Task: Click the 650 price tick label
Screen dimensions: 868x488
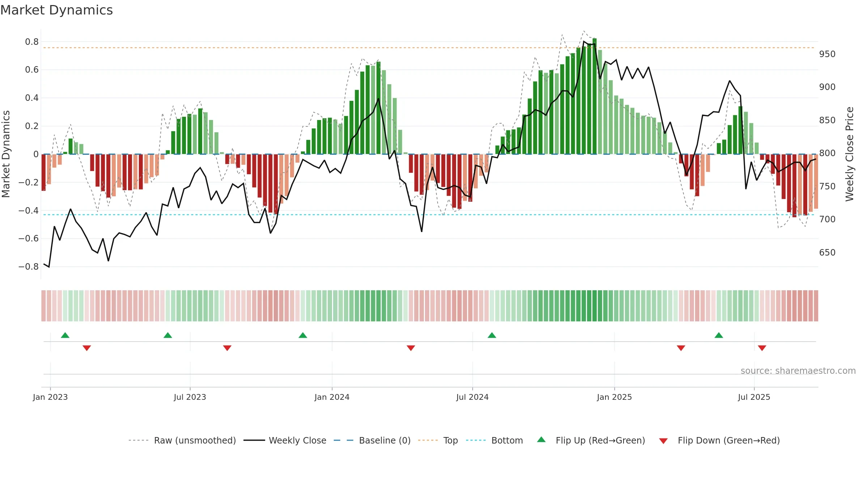Action: [827, 253]
